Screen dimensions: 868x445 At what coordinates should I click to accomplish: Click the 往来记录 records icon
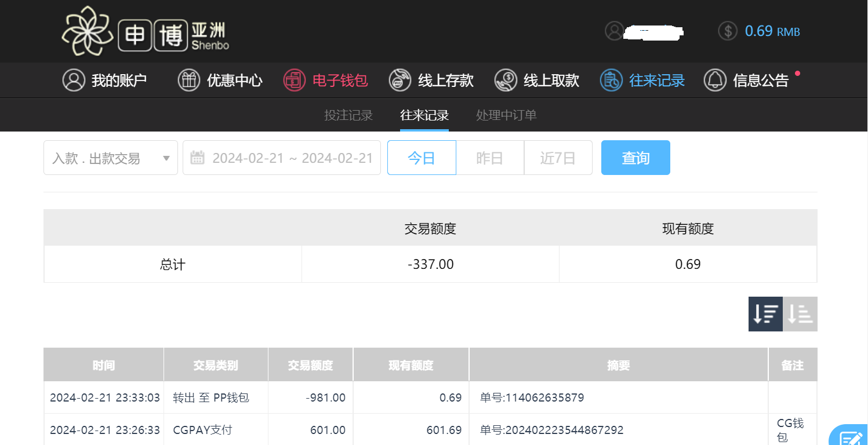611,80
